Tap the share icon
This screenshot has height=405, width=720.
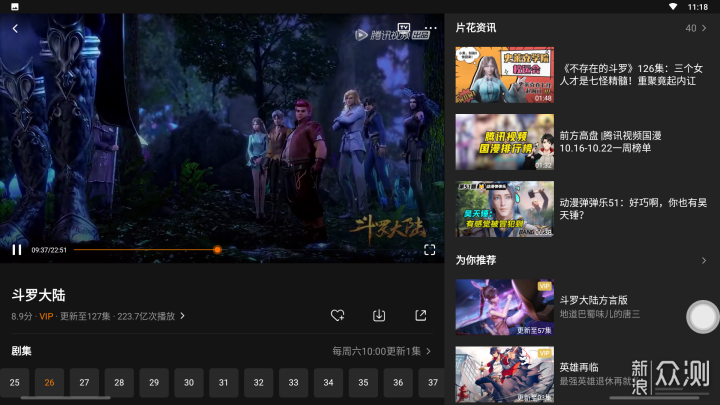click(x=421, y=315)
